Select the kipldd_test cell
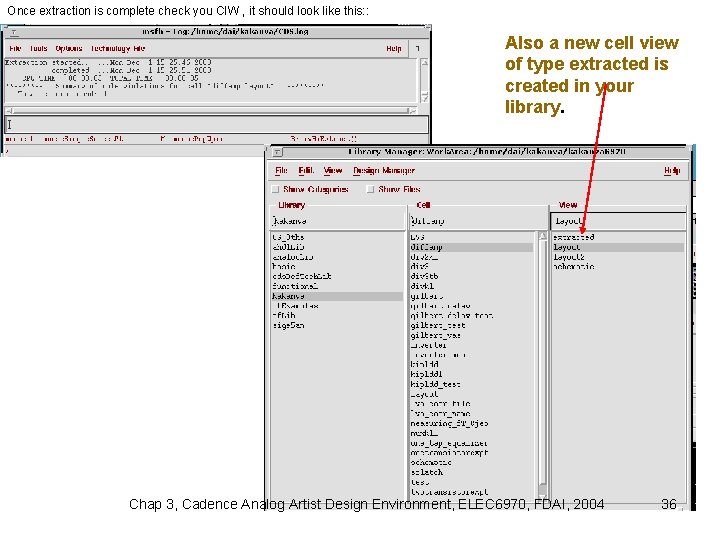Screen dimensions: 720x540 435,384
